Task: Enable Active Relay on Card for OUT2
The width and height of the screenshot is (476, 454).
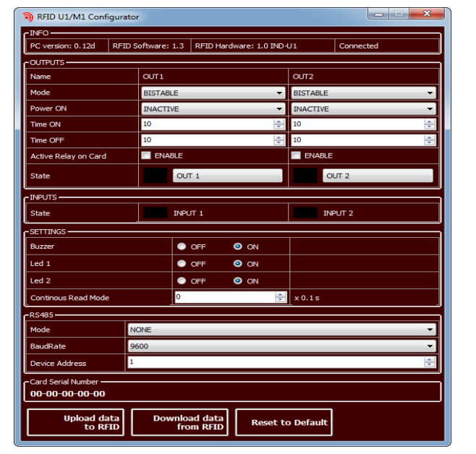Action: pyautogui.click(x=296, y=155)
